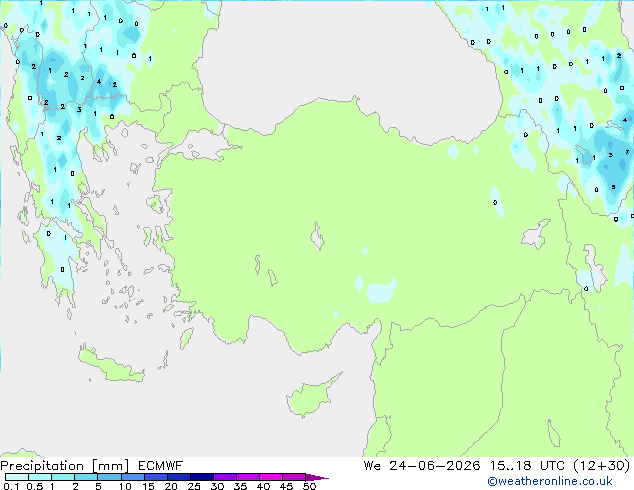Select the 5–10 mm legend swatch
The width and height of the screenshot is (634, 490).
tap(109, 477)
